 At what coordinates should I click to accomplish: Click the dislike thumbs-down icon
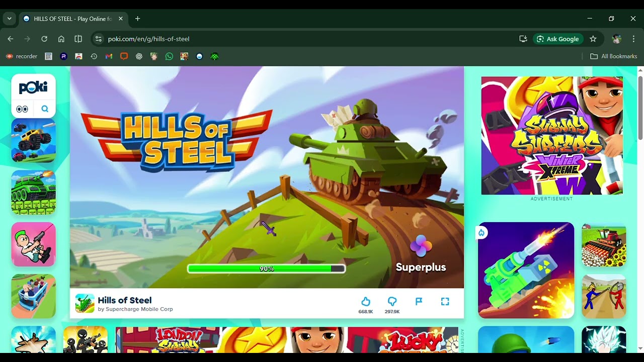pyautogui.click(x=392, y=301)
